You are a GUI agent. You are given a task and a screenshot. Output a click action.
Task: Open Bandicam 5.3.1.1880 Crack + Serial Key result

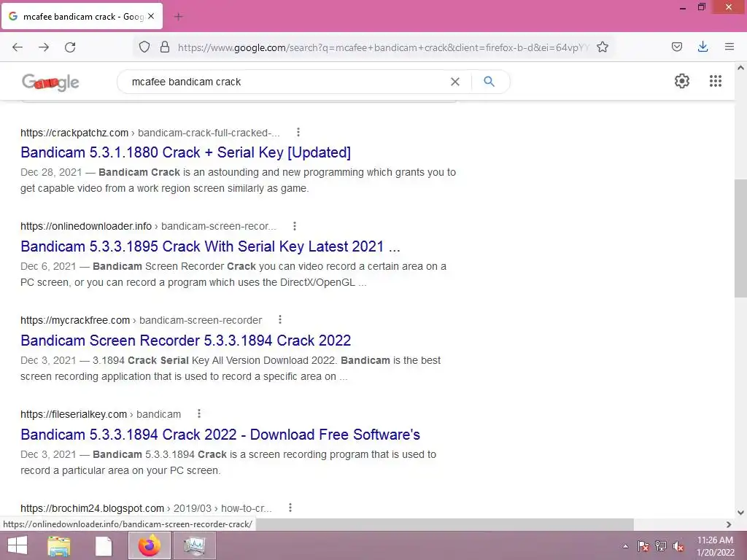click(x=186, y=152)
